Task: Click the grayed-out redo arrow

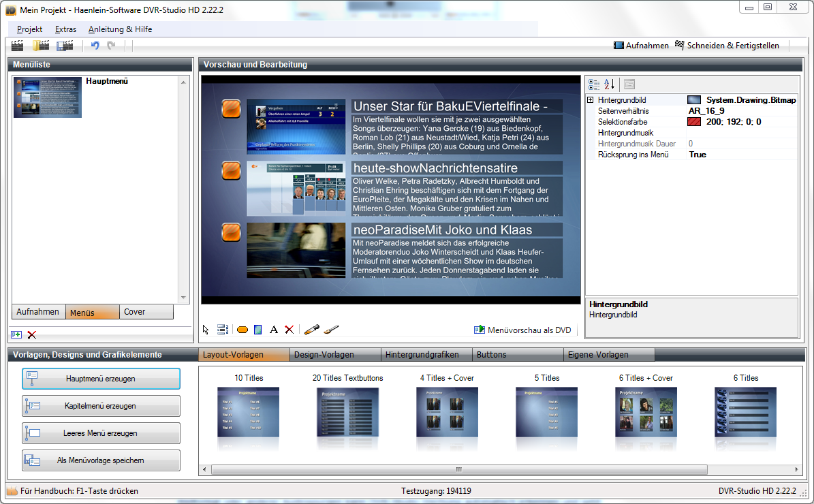Action: [110, 45]
